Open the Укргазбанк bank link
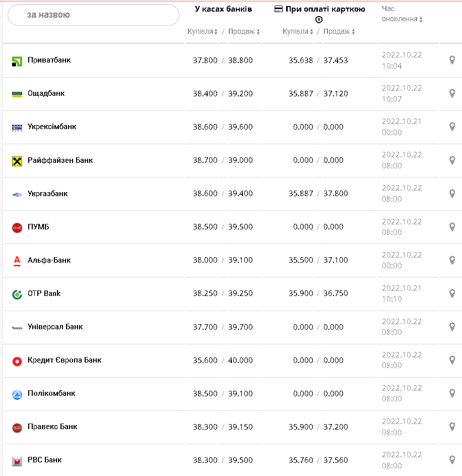Image resolution: width=462 pixels, height=476 pixels. 47,194
